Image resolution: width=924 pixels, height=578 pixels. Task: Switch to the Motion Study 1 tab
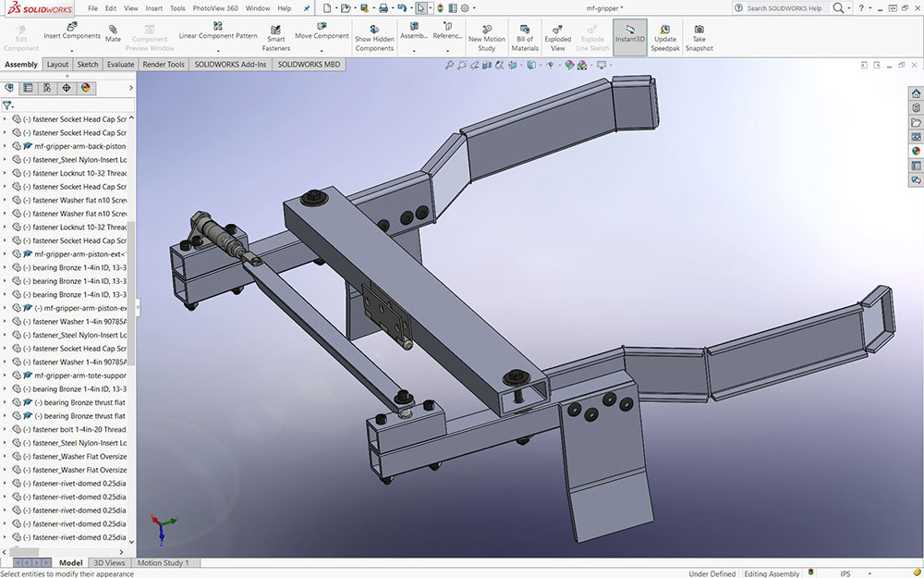(x=164, y=563)
